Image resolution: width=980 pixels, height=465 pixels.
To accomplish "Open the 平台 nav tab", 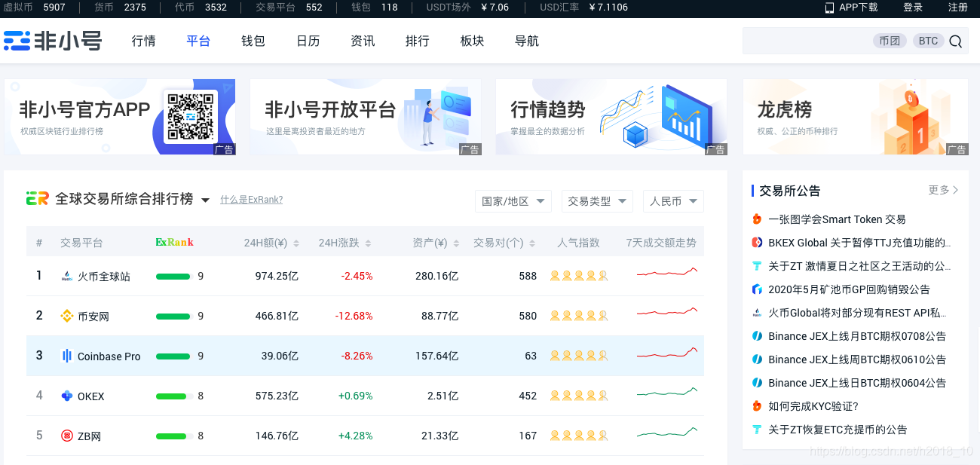I will [x=198, y=41].
